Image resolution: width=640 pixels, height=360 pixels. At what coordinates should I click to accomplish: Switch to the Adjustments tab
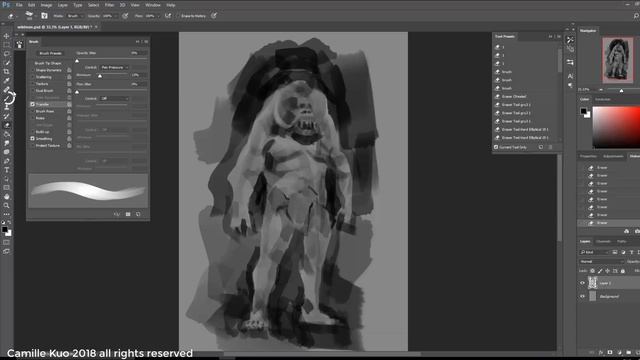(613, 156)
